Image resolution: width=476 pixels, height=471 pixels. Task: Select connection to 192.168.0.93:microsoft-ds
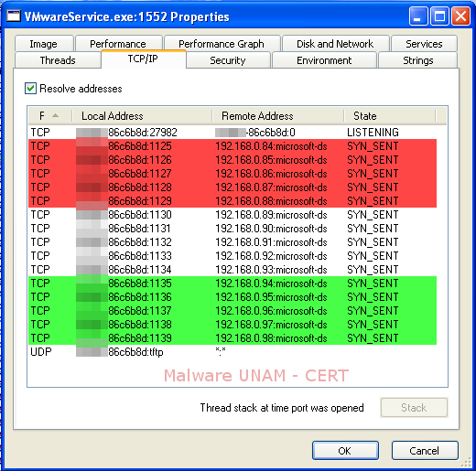[x=233, y=270]
